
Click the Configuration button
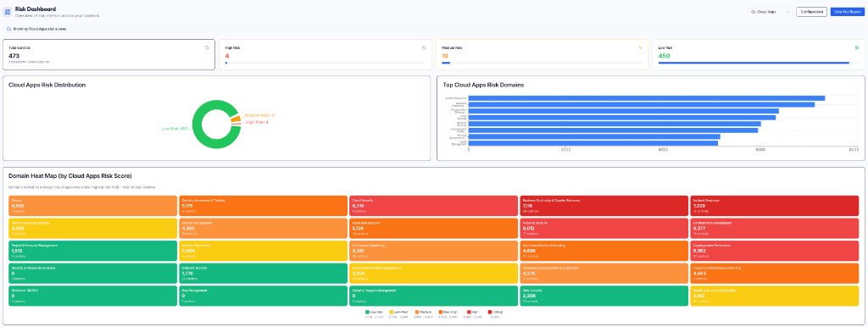coord(811,12)
